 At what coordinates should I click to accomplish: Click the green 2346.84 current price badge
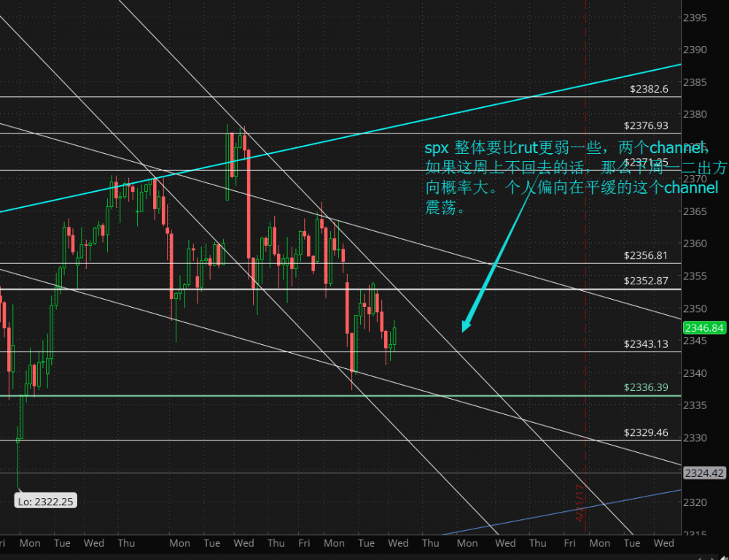point(704,328)
